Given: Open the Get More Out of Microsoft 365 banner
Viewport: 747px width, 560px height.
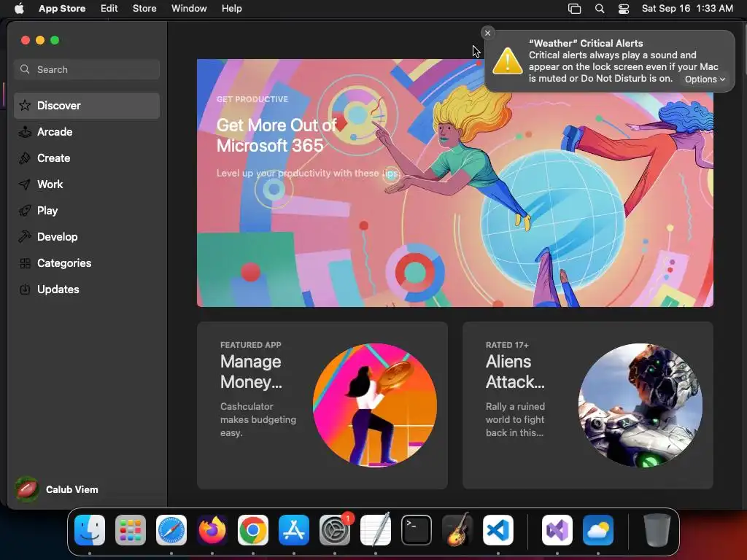Looking at the screenshot, I should [455, 183].
